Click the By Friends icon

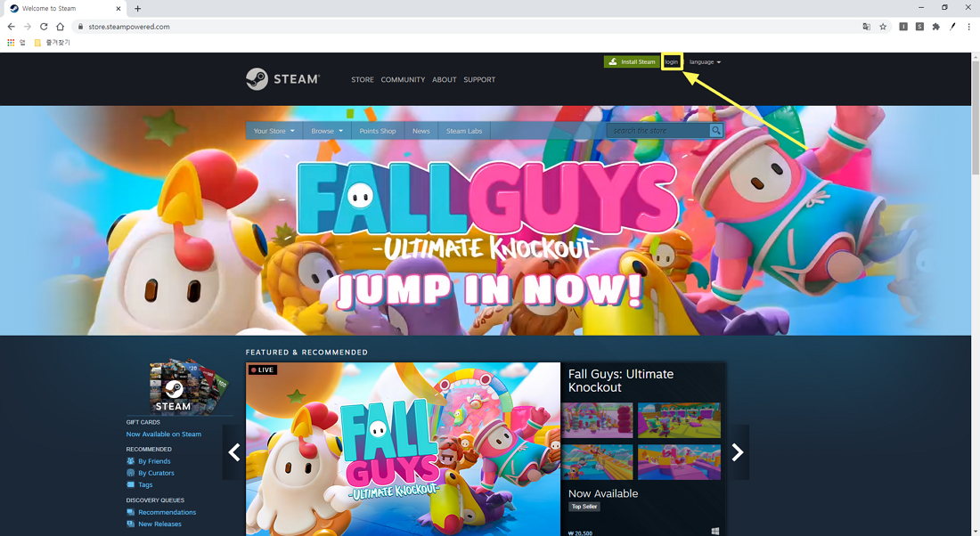click(x=131, y=461)
